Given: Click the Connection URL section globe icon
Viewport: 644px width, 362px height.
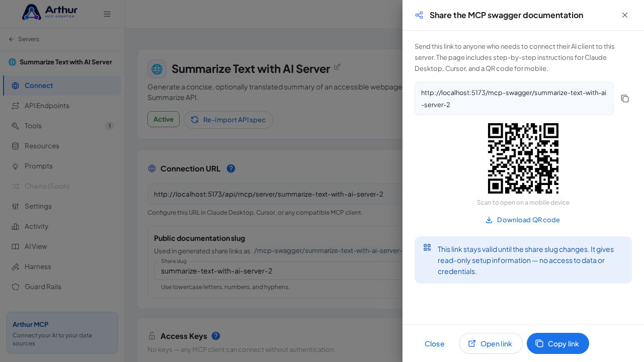Looking at the screenshot, I should click(x=152, y=168).
